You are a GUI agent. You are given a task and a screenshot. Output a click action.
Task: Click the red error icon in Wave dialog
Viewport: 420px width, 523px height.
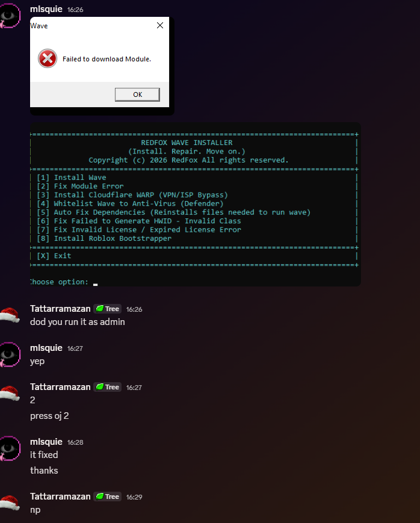(x=48, y=58)
